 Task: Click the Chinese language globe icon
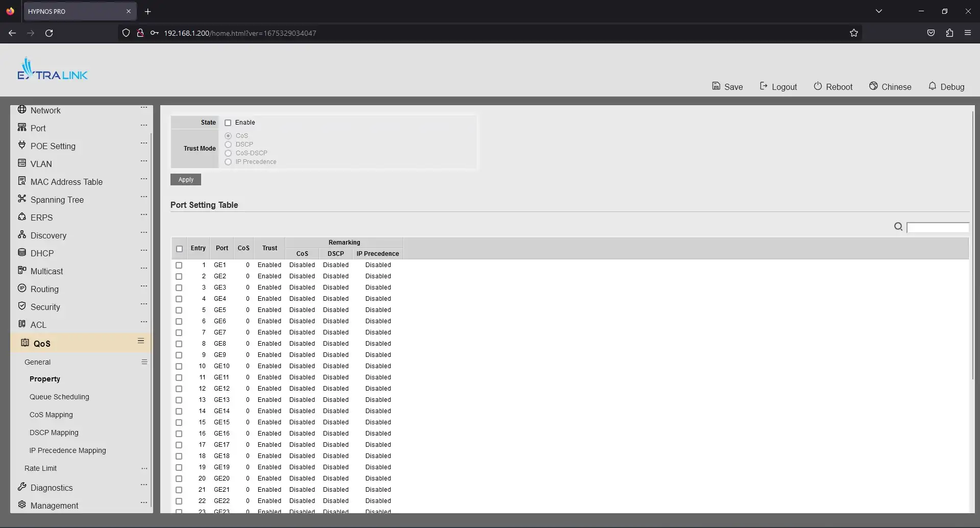tap(873, 86)
